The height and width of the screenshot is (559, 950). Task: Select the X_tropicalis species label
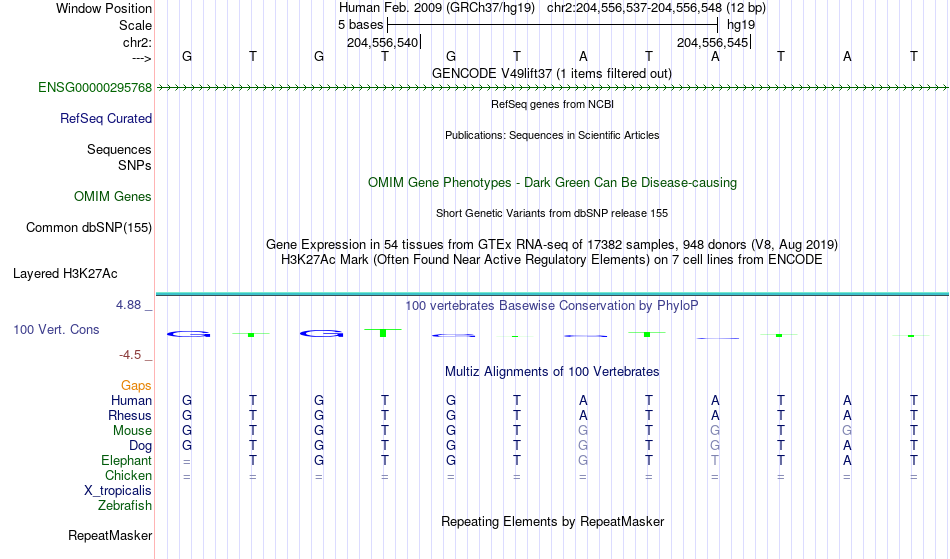(118, 491)
